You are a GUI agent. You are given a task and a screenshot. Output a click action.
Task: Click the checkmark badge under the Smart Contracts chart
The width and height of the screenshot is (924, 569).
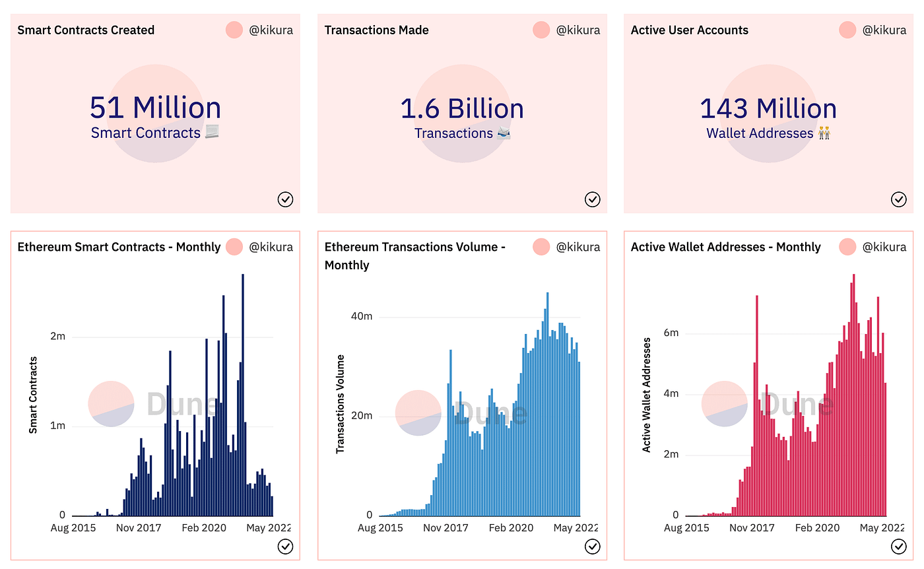pos(285,547)
